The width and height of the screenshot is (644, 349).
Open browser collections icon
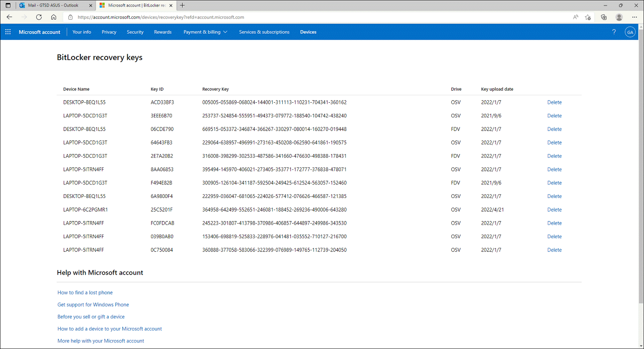604,17
